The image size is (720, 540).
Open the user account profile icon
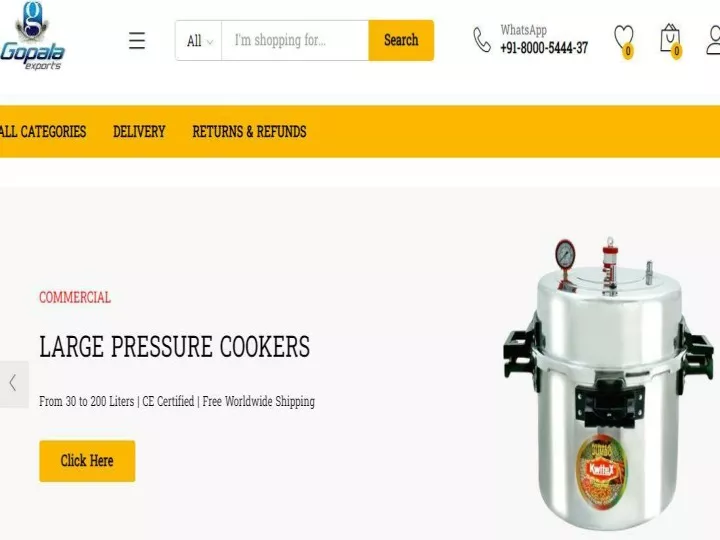tap(713, 40)
